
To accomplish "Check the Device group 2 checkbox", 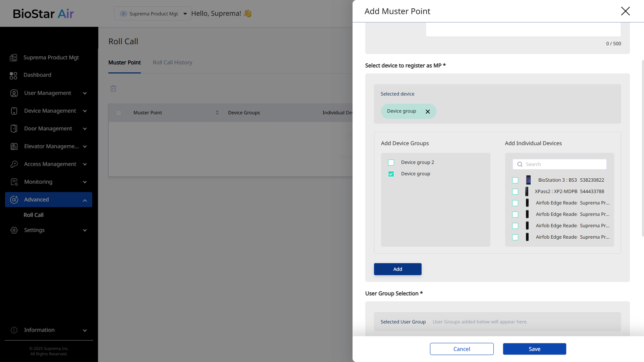I will pyautogui.click(x=391, y=163).
